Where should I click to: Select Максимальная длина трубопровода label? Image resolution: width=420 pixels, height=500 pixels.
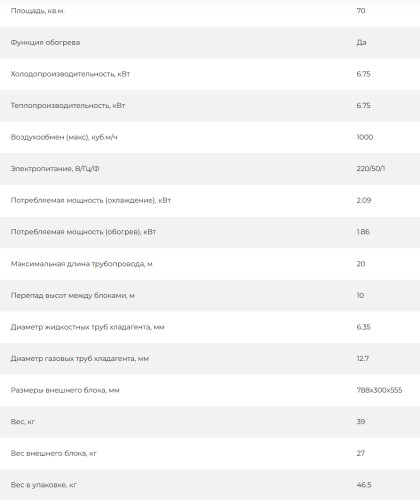(82, 264)
